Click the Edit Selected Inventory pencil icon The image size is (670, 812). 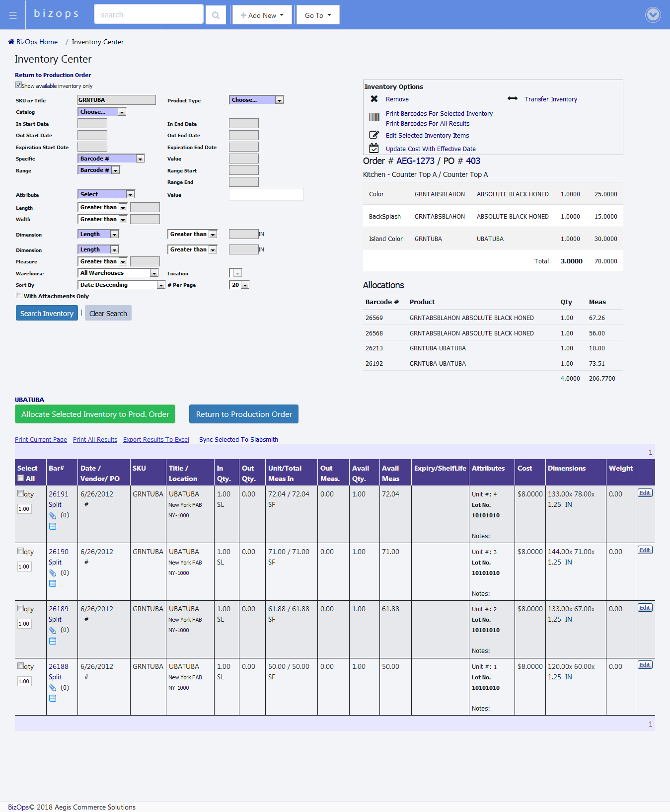(x=374, y=135)
